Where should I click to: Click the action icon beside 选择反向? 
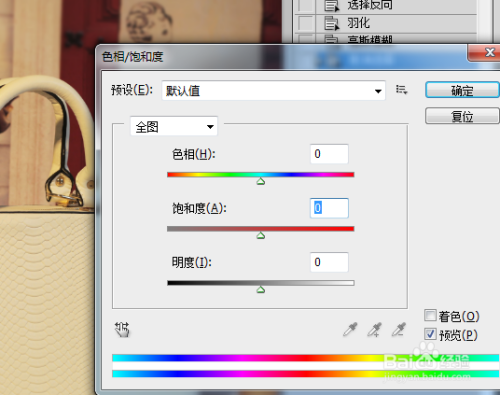coord(331,6)
